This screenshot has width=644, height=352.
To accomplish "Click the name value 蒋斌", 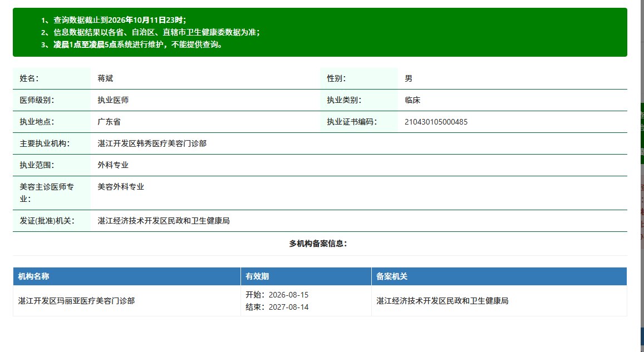I will pos(105,78).
